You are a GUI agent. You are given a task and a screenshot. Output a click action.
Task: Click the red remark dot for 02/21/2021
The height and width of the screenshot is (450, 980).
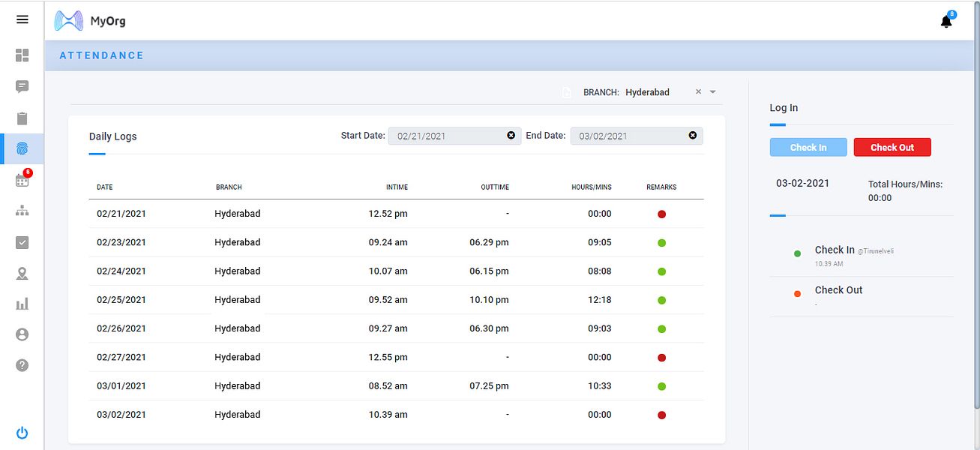tap(662, 214)
